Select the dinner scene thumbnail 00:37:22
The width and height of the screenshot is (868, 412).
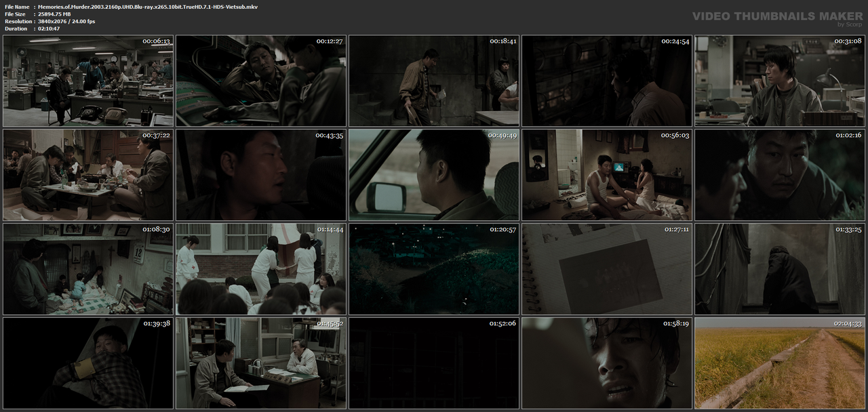pyautogui.click(x=88, y=175)
